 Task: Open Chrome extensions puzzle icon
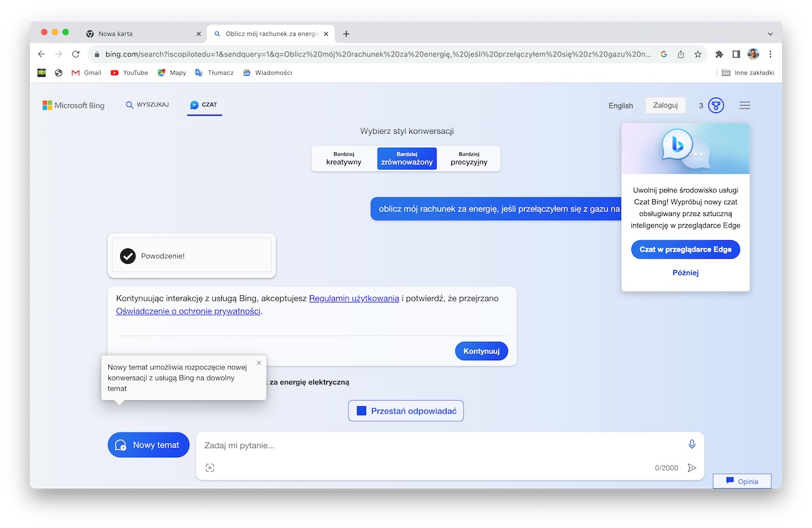pyautogui.click(x=719, y=54)
